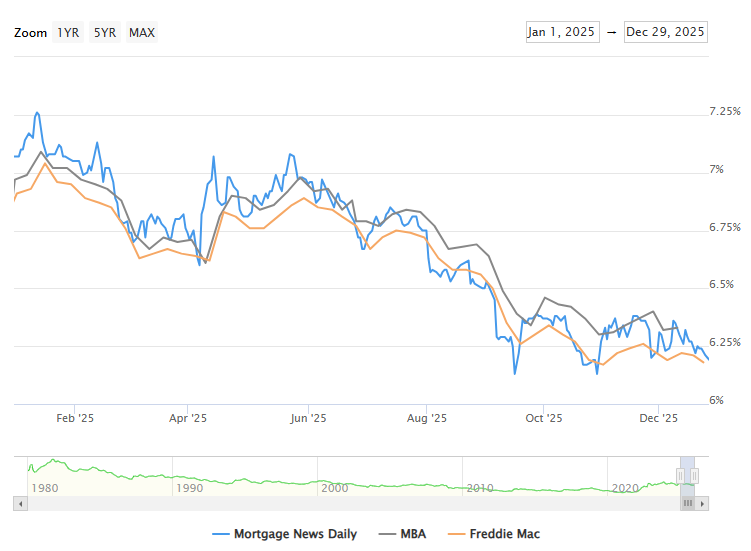The width and height of the screenshot is (751, 551).
Task: Click the 1YR zoom button
Action: [68, 32]
